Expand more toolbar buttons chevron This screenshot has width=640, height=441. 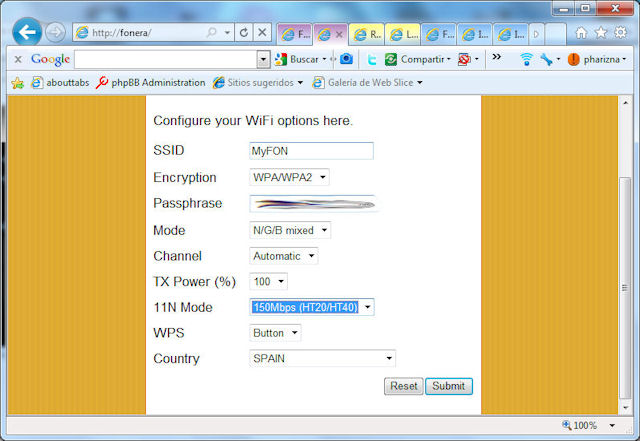pyautogui.click(x=496, y=57)
